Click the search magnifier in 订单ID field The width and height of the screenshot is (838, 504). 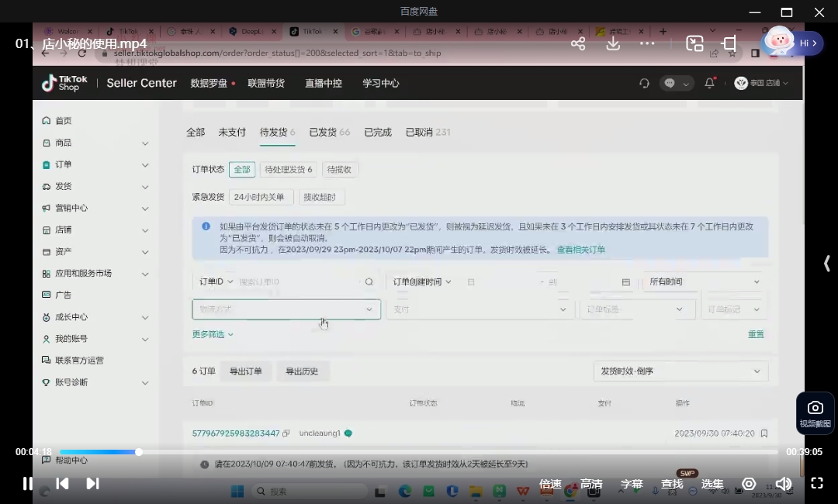point(369,282)
